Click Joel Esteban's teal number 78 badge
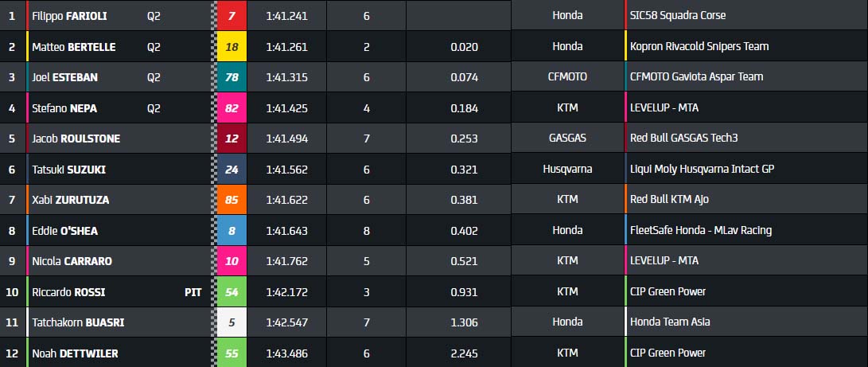Viewport: 868px width, 367px height. [232, 77]
